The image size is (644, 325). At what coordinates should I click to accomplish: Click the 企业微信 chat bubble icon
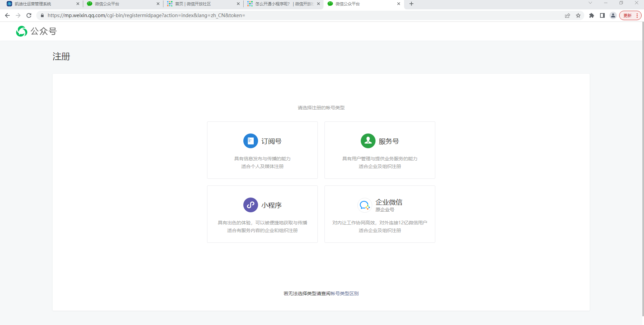click(364, 205)
